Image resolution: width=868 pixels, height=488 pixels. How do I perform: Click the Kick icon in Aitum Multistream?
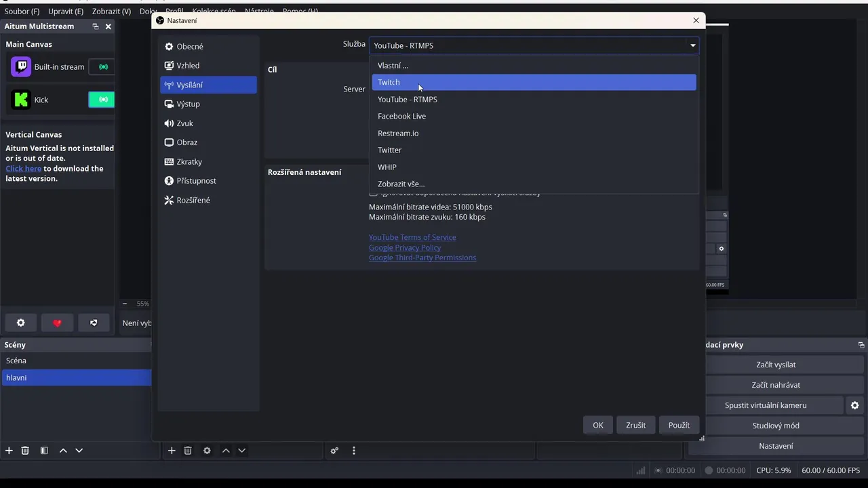pos(21,100)
